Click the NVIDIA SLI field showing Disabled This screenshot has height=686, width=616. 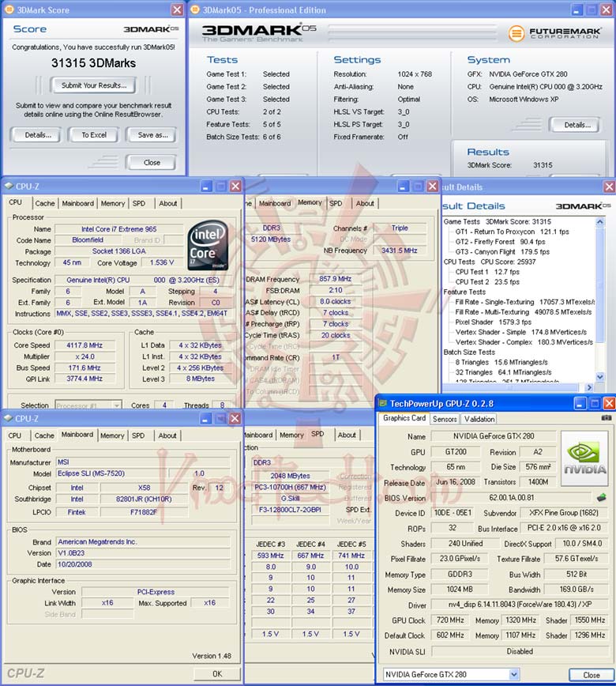(520, 651)
